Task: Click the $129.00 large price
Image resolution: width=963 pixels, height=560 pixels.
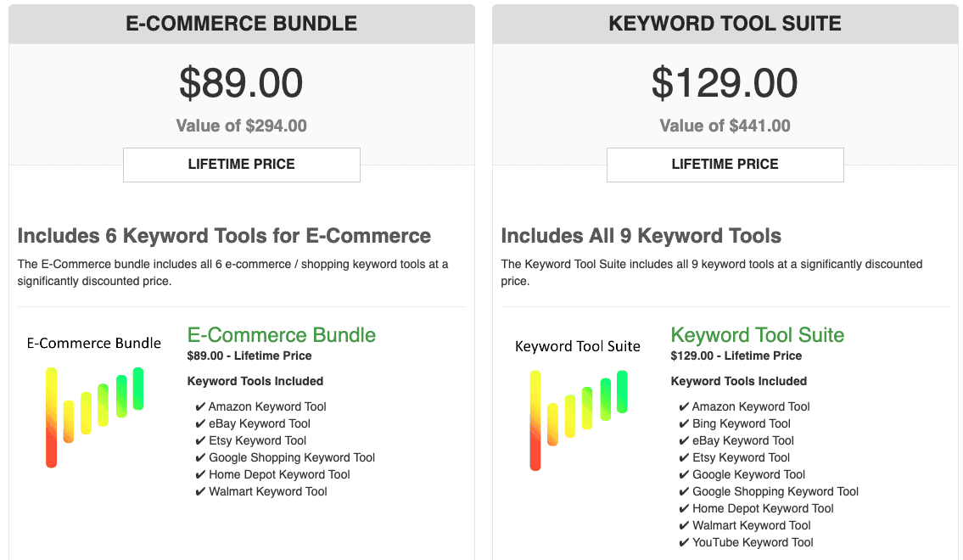Action: point(725,83)
